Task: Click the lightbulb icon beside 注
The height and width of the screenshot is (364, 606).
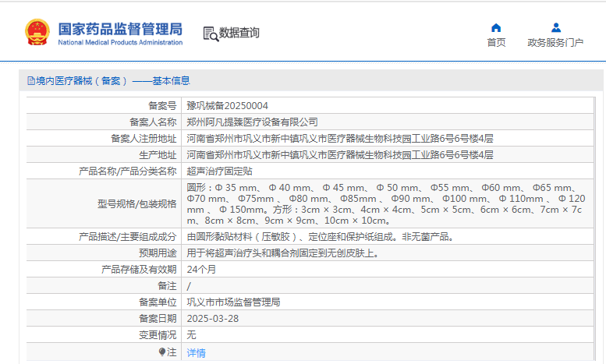Action: pyautogui.click(x=162, y=352)
